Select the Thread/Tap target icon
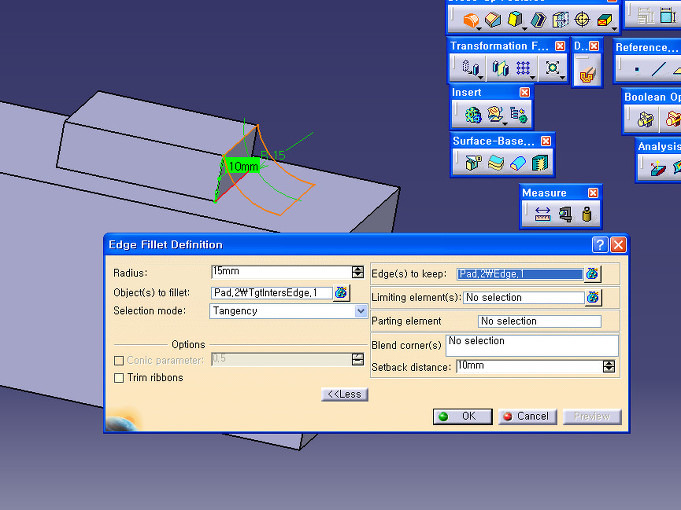The image size is (681, 510). click(x=582, y=20)
